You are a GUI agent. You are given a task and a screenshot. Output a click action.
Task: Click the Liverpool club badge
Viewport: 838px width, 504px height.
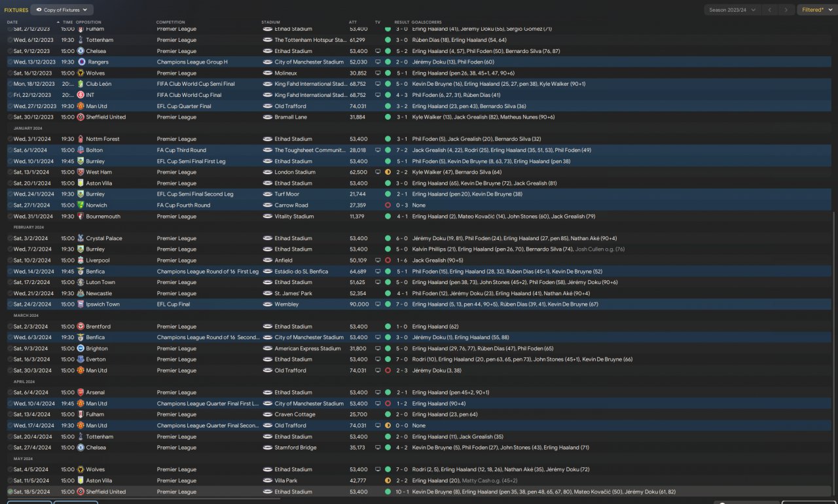click(81, 261)
